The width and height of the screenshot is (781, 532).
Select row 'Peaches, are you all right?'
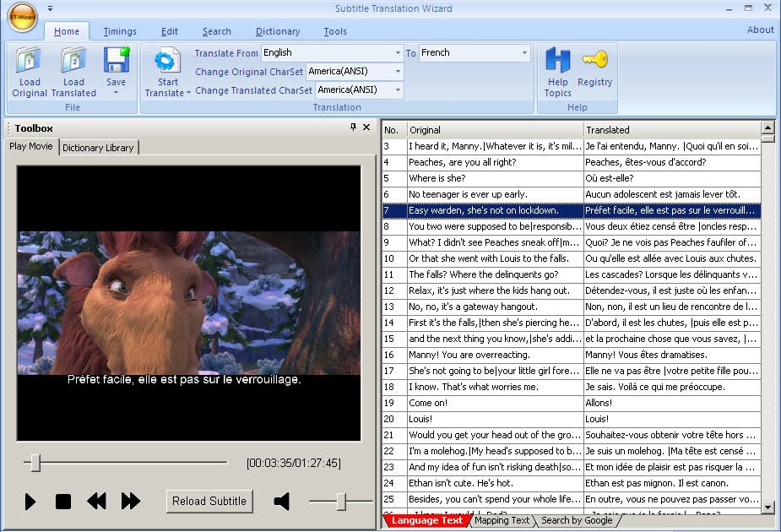(x=572, y=162)
